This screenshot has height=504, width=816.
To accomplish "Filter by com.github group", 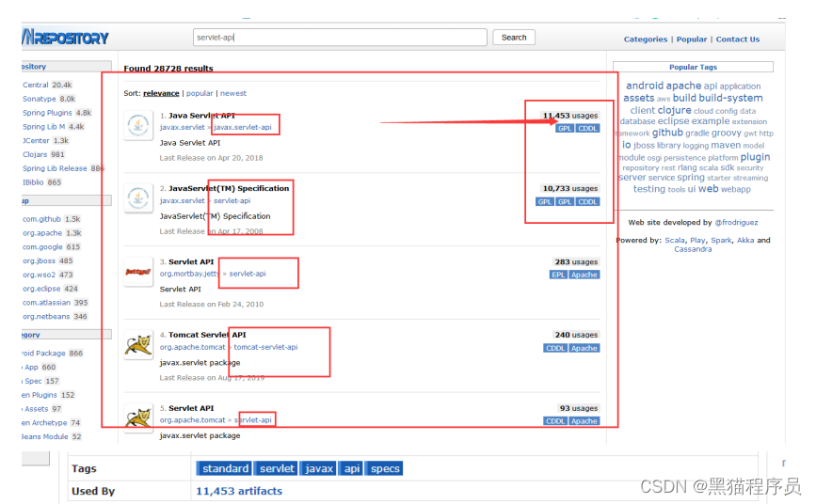I will 41,219.
